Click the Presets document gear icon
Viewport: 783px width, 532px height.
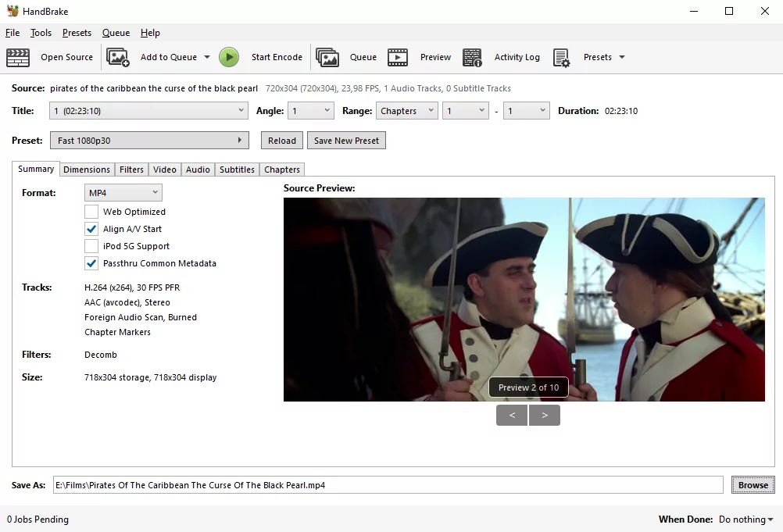coord(562,57)
